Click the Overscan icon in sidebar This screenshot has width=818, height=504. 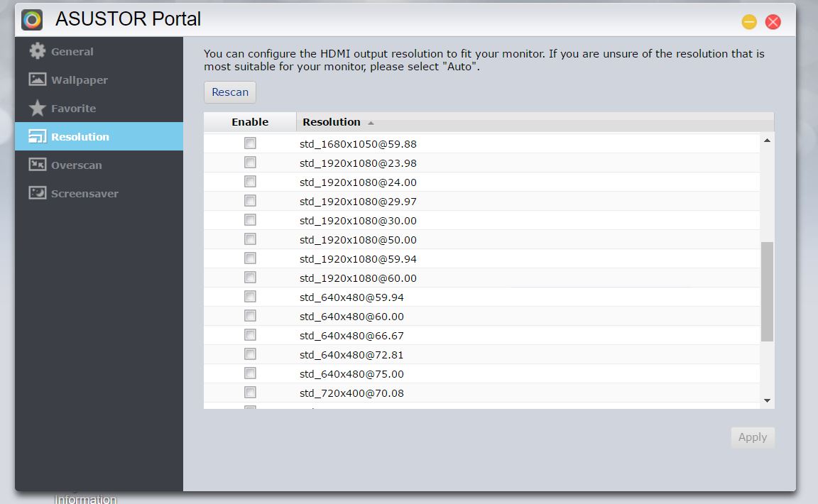[x=37, y=165]
